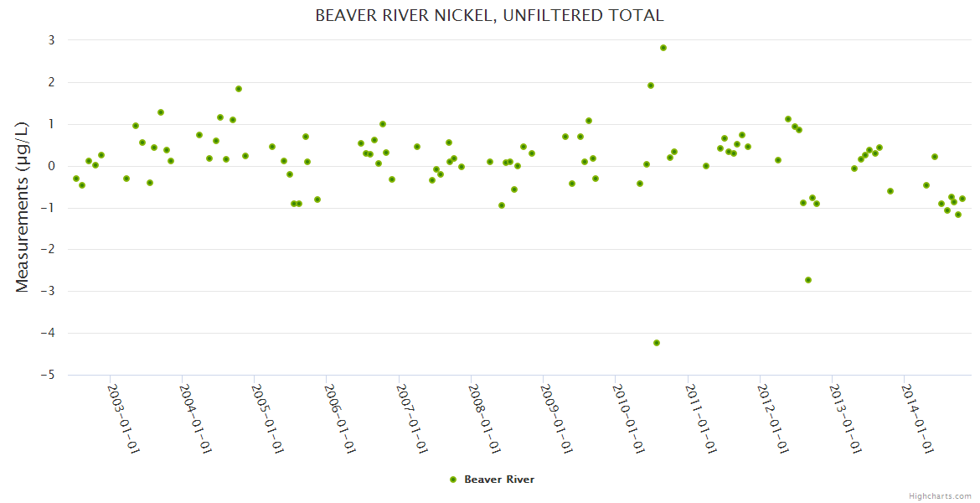Viewport: 980px width, 503px height.
Task: Click the 2012-01-01 x-axis label
Action: [x=772, y=418]
